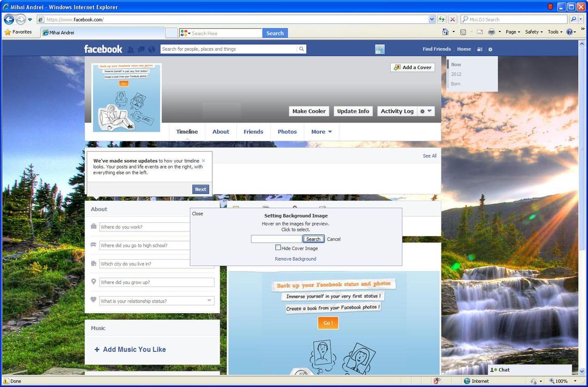Close the timeline updates tooltip
The image size is (588, 387).
[x=204, y=160]
